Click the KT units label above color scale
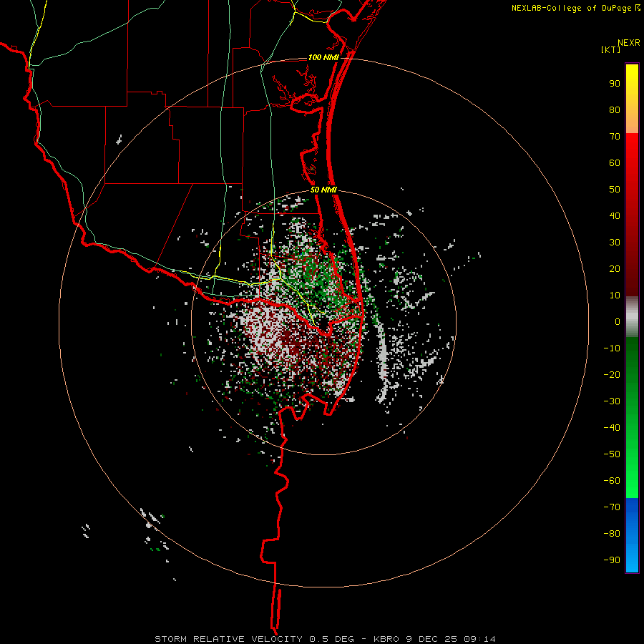The image size is (644, 644). [x=611, y=49]
